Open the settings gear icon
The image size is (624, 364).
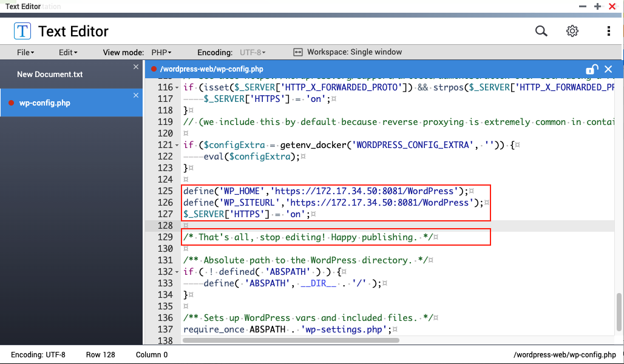572,31
